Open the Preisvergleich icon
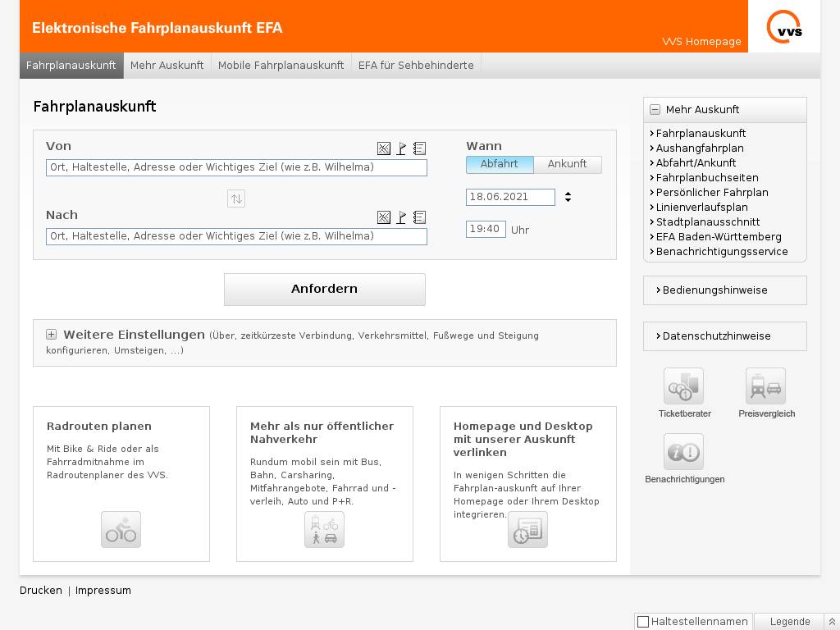The image size is (840, 630). [765, 386]
